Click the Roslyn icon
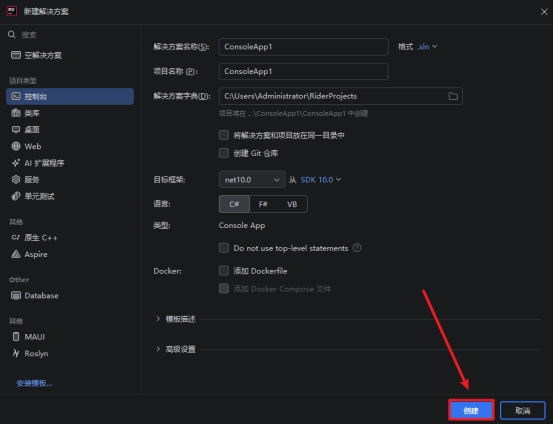 point(16,353)
